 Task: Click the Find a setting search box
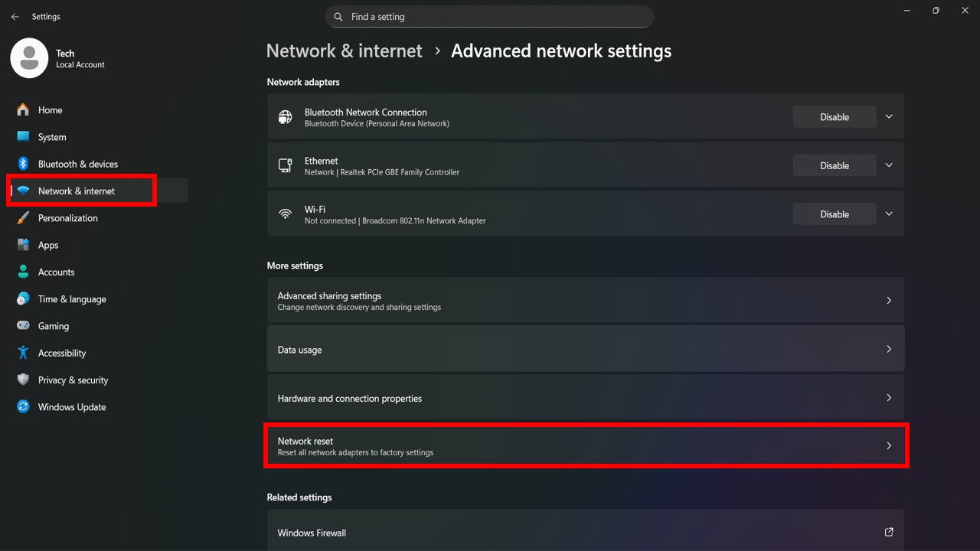[490, 17]
